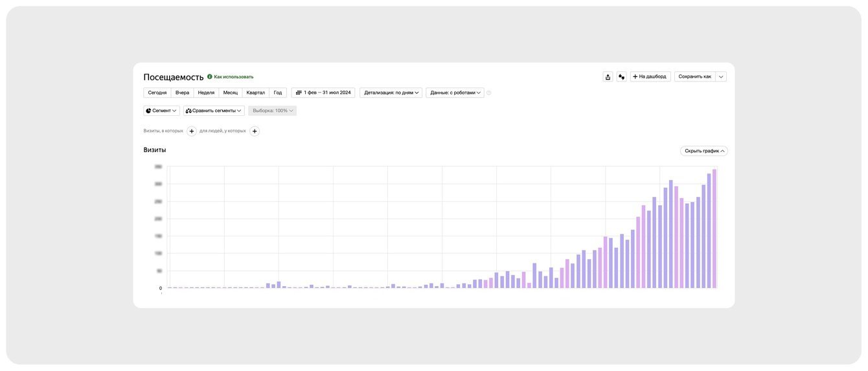Select Месяц period
868x371 pixels.
pos(231,93)
